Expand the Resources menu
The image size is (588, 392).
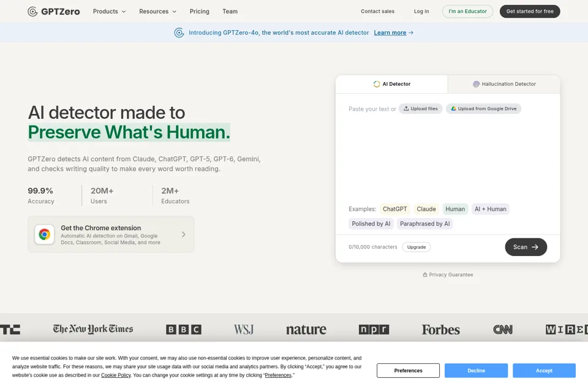157,12
